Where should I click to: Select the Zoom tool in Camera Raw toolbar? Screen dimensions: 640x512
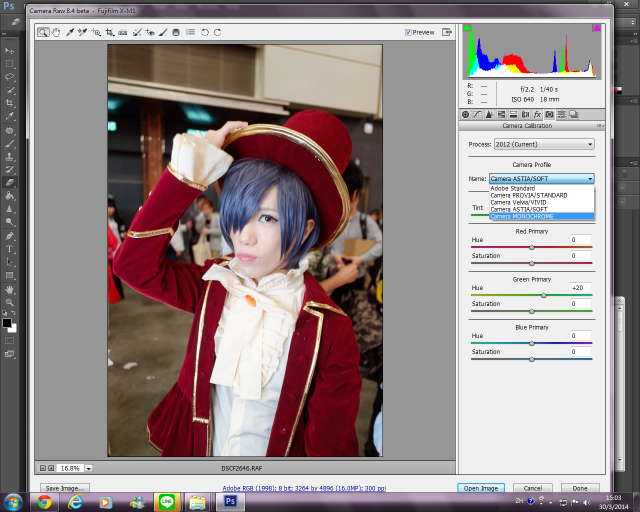click(42, 32)
